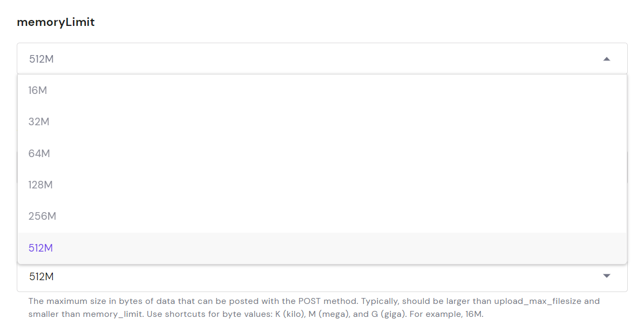Collapse the memoryLimit dropdown via its up arrow
This screenshot has height=332, width=644.
click(606, 58)
